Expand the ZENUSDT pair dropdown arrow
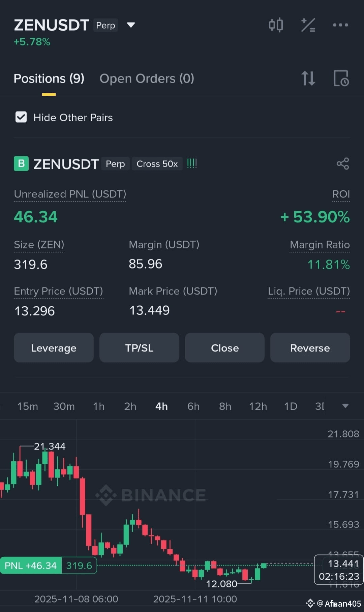Screen dimensions: 364x612 [x=131, y=25]
